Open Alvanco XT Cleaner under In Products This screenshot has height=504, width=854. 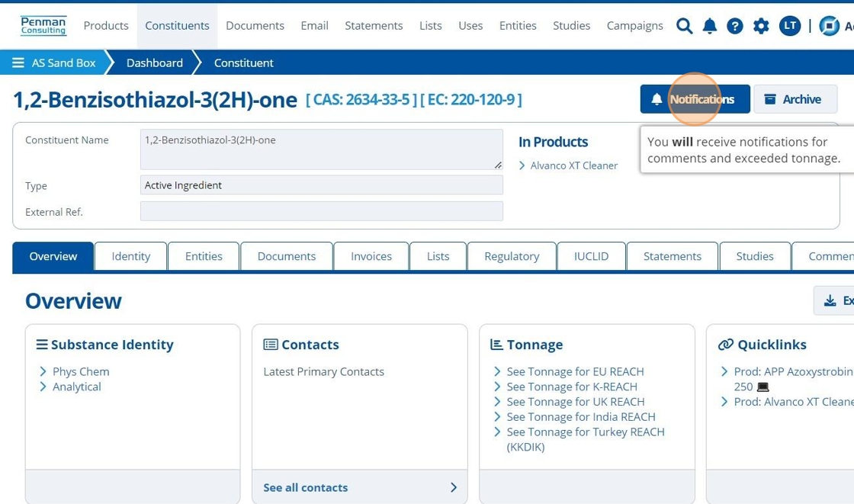[x=573, y=165]
